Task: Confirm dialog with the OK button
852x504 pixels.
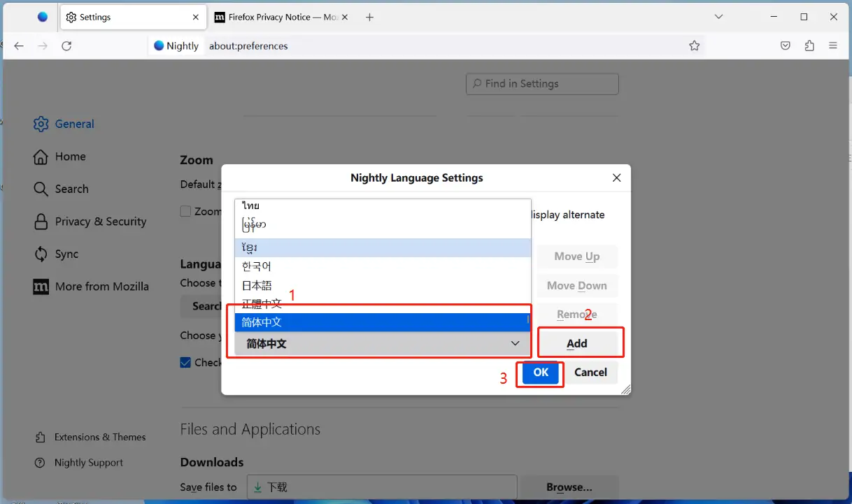Action: [539, 373]
